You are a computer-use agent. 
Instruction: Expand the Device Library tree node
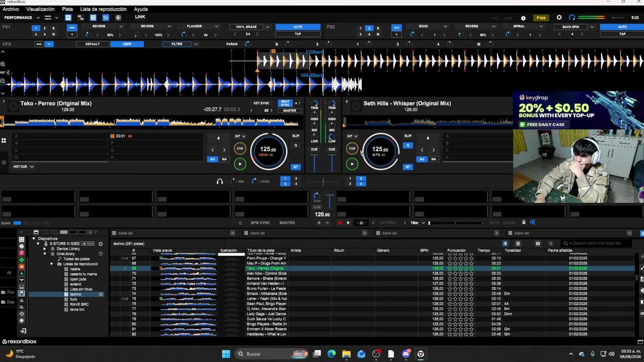coord(44,249)
